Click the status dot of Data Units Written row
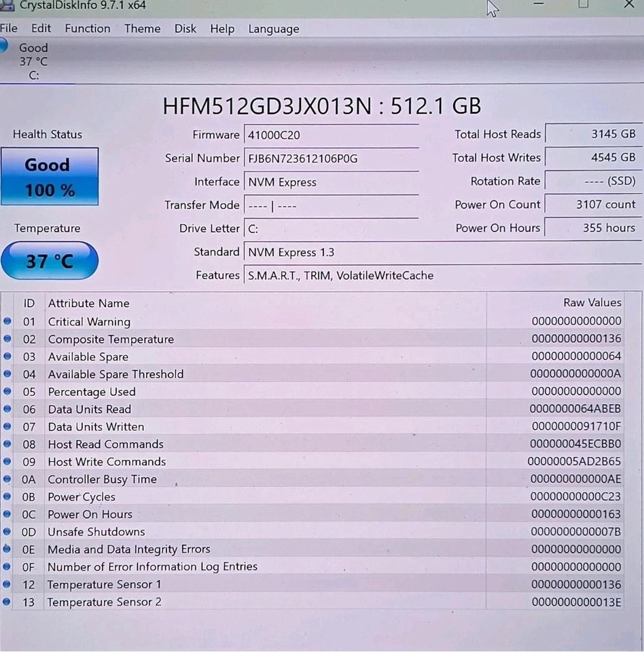This screenshot has height=652, width=644. tap(7, 427)
